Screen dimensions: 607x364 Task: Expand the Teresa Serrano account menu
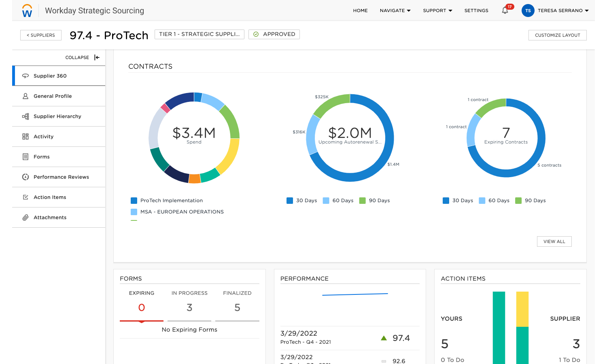(563, 11)
